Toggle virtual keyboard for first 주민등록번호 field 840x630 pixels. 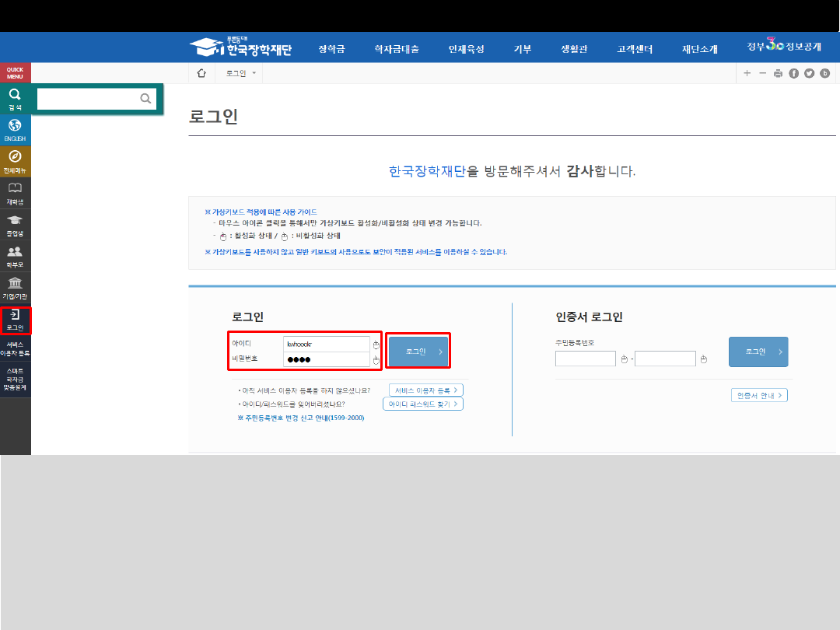click(x=624, y=359)
